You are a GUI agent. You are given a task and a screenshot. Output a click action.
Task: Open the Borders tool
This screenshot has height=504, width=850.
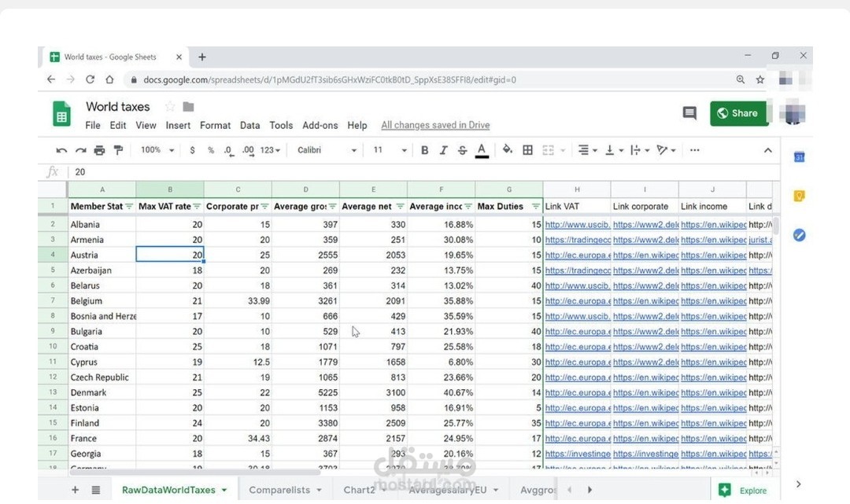[x=527, y=150]
